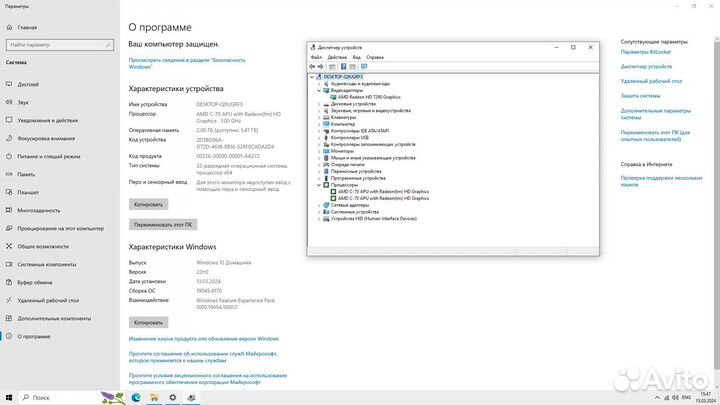720x405 pixels.
Task: Expand Устройства HID node
Action: [x=319, y=219]
